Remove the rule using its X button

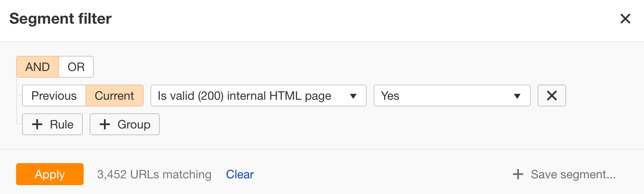(551, 96)
